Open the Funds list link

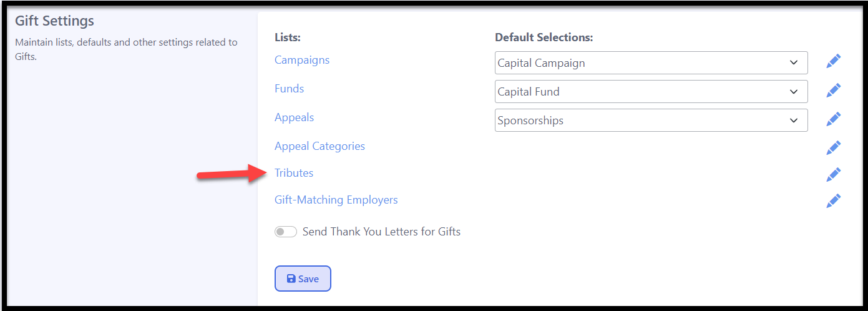(290, 89)
